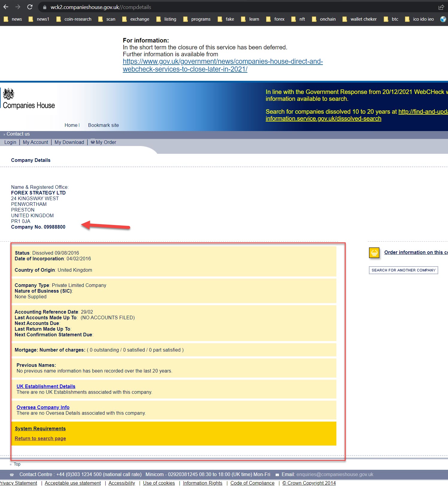Open My Account

coord(35,142)
